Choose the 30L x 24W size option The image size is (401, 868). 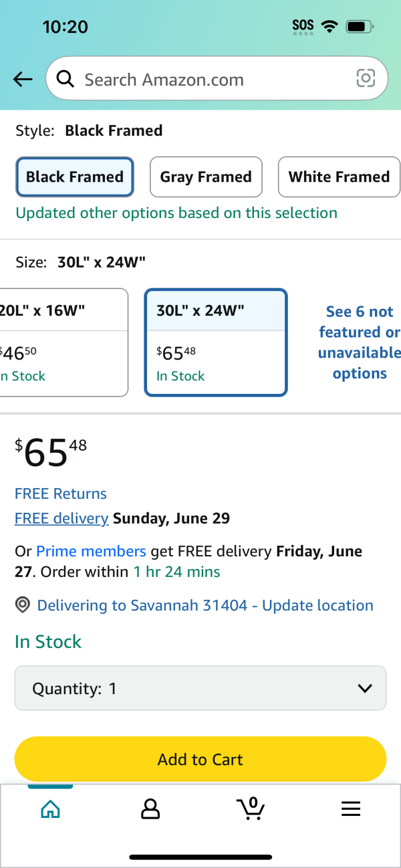pos(216,342)
